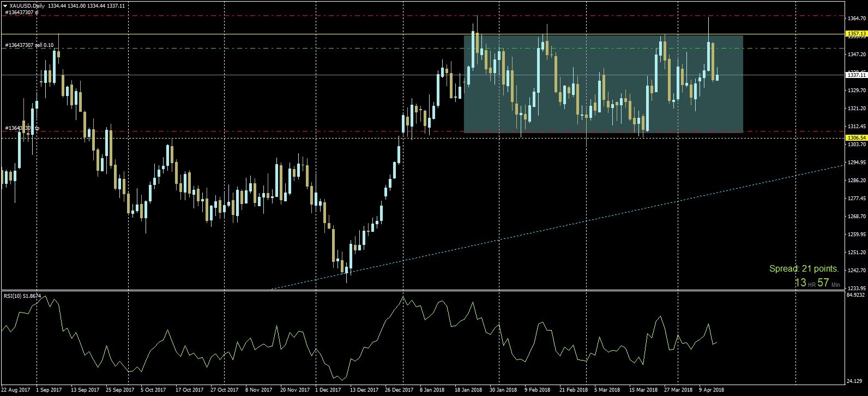868x396 pixels.
Task: Click 1259.95 on the price scale
Action: click(857, 235)
